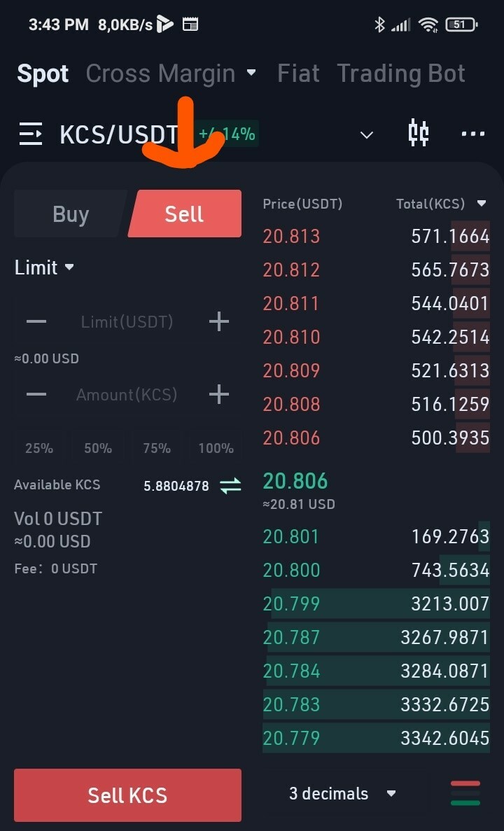This screenshot has height=831, width=504.
Task: Decrease limit price with minus icon
Action: click(36, 322)
